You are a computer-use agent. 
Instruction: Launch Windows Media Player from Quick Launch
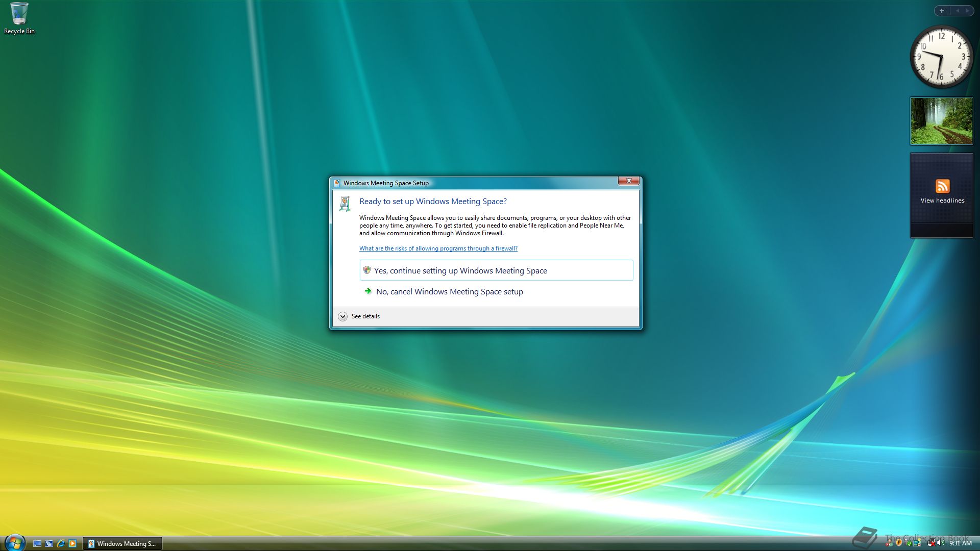[x=72, y=544]
